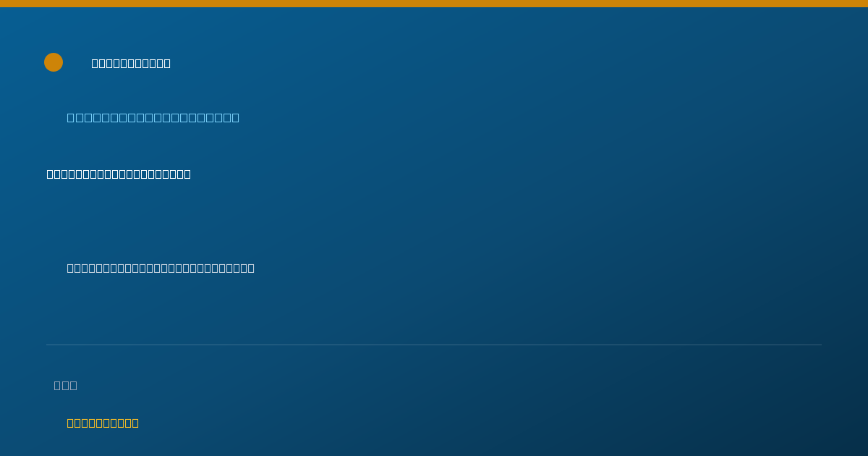Click the middle box of the three-character gray label
Screen dimensions: 868x456
coord(66,385)
